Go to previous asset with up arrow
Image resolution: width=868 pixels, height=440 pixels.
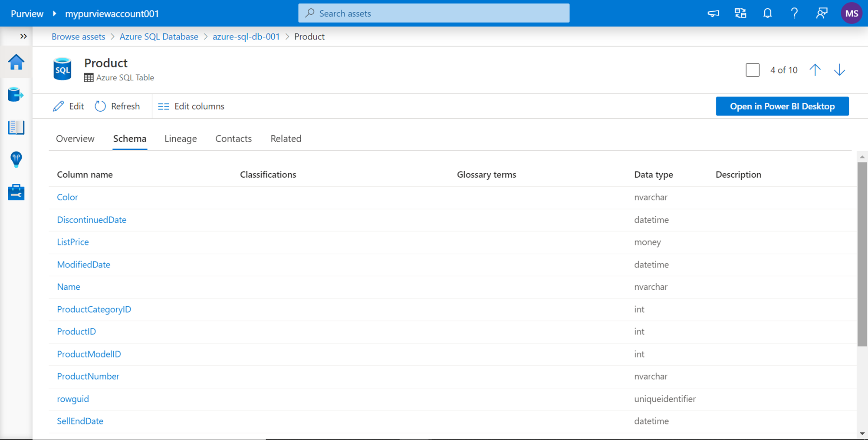(x=815, y=70)
